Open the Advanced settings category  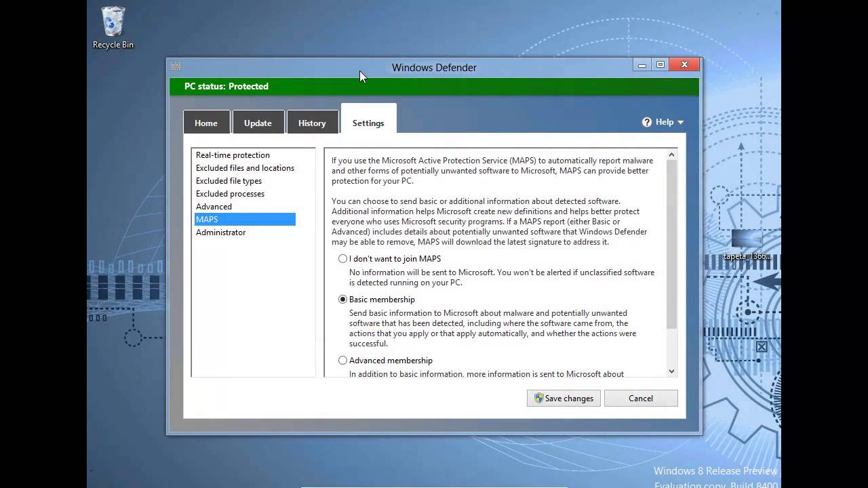coord(214,207)
